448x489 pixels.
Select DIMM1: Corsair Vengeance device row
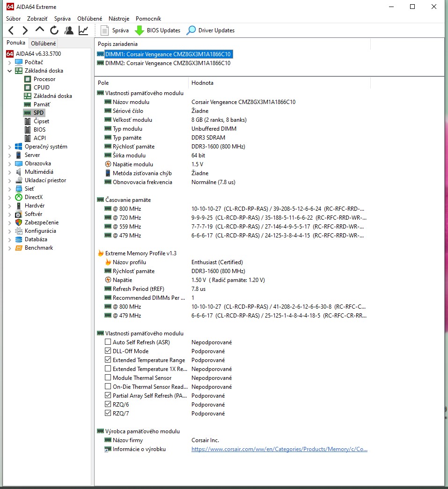[x=168, y=54]
